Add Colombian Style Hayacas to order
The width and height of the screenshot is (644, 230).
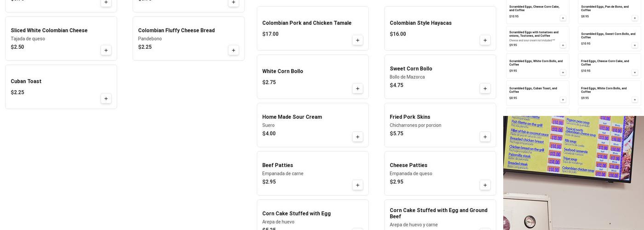click(485, 40)
